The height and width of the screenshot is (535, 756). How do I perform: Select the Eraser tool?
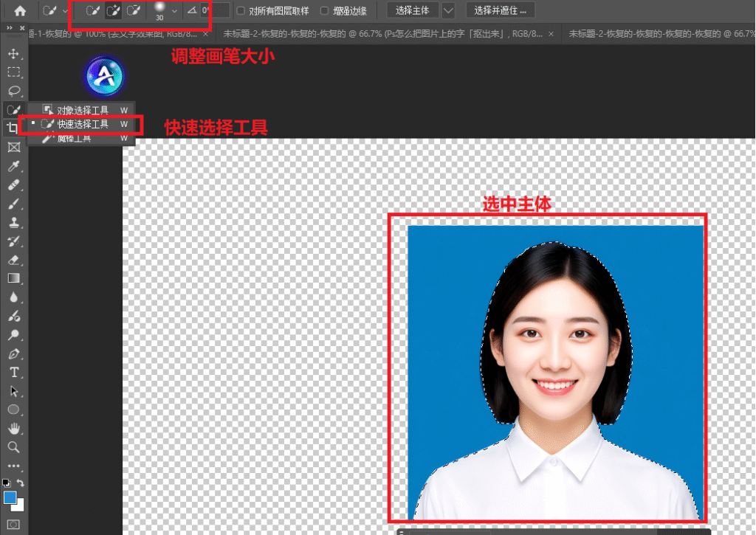pos(13,260)
